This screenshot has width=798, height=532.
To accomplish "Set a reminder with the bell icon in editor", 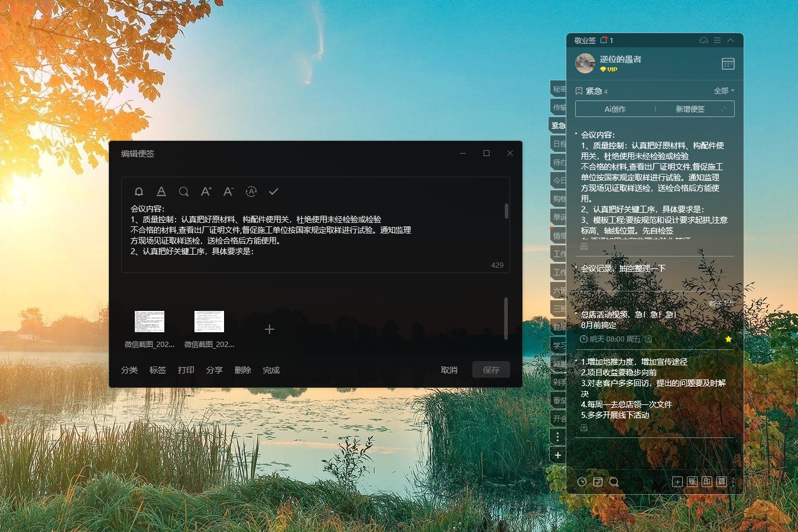I will [139, 192].
